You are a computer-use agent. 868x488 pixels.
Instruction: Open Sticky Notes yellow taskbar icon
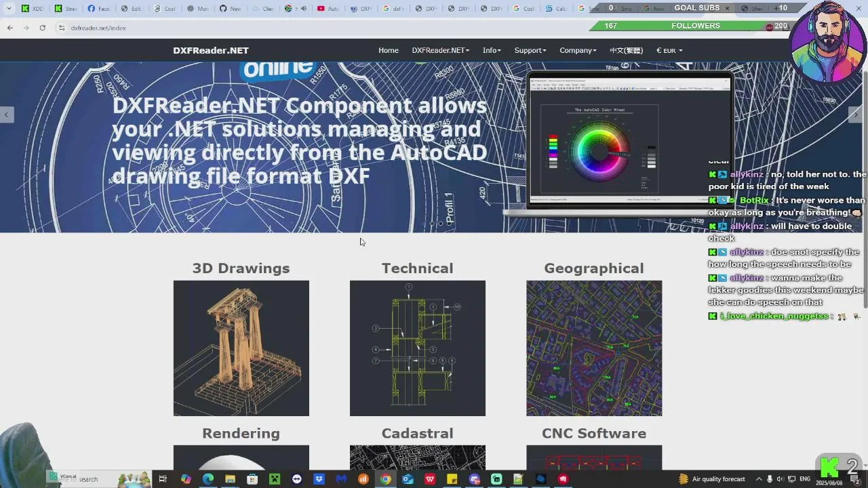click(452, 479)
